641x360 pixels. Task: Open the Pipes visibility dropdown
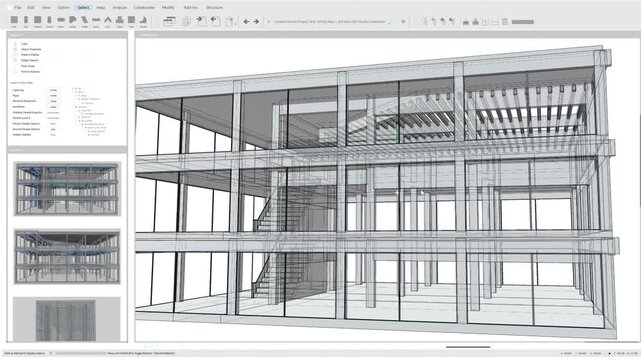(x=53, y=96)
